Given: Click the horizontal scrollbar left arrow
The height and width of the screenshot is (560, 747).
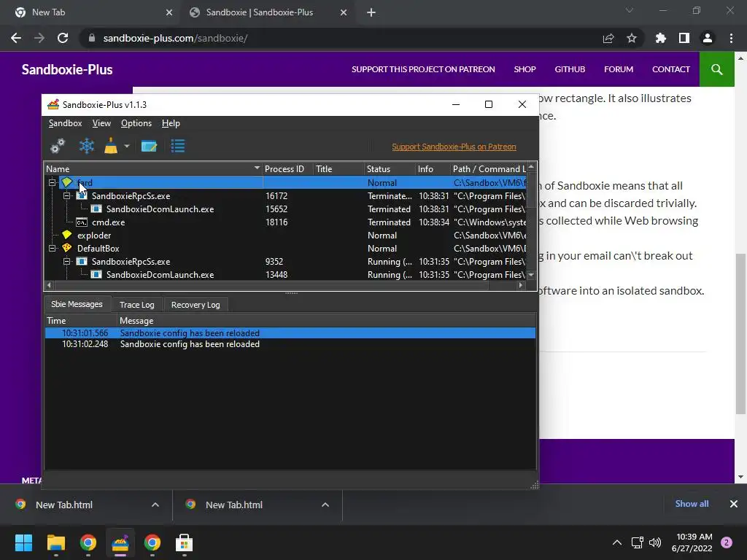Looking at the screenshot, I should [x=49, y=285].
